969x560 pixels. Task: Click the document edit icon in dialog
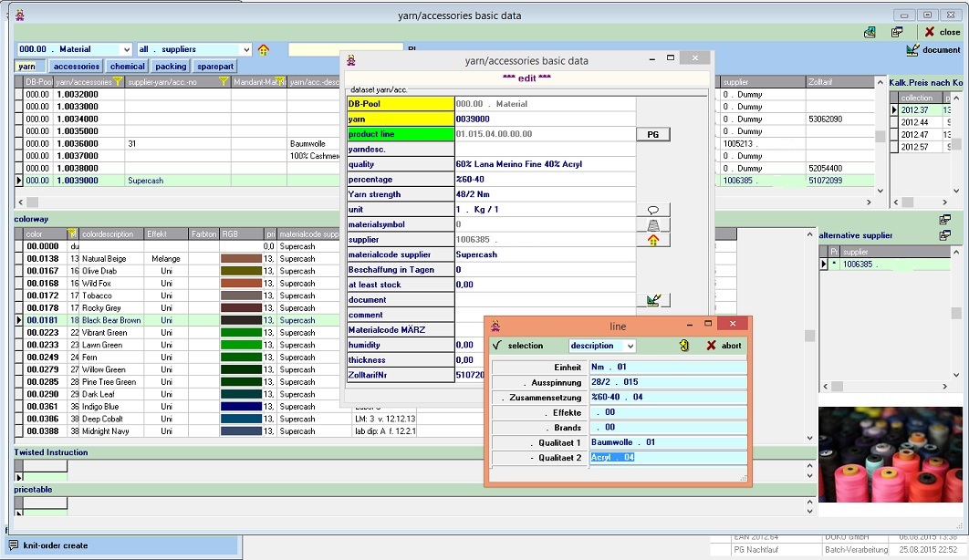pos(652,300)
